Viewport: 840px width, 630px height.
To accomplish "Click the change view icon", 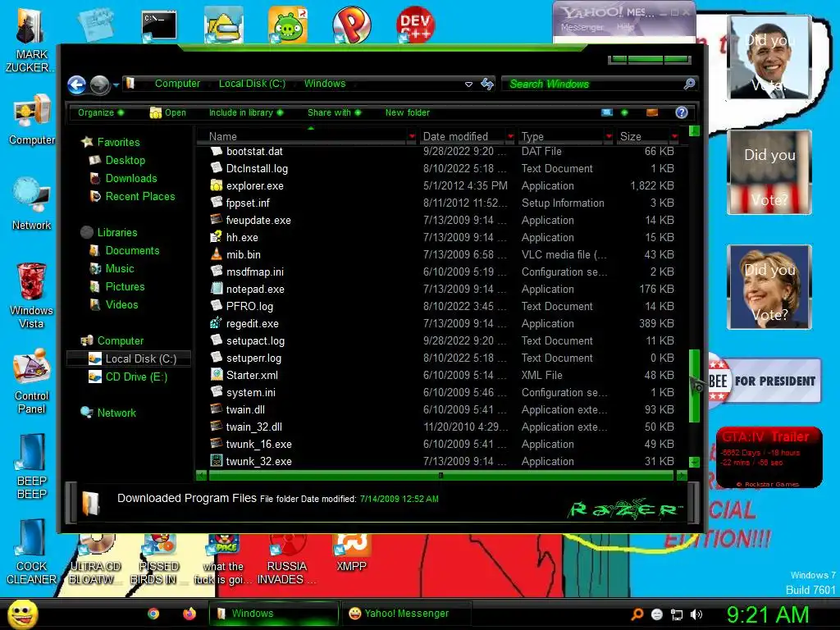I will 607,112.
